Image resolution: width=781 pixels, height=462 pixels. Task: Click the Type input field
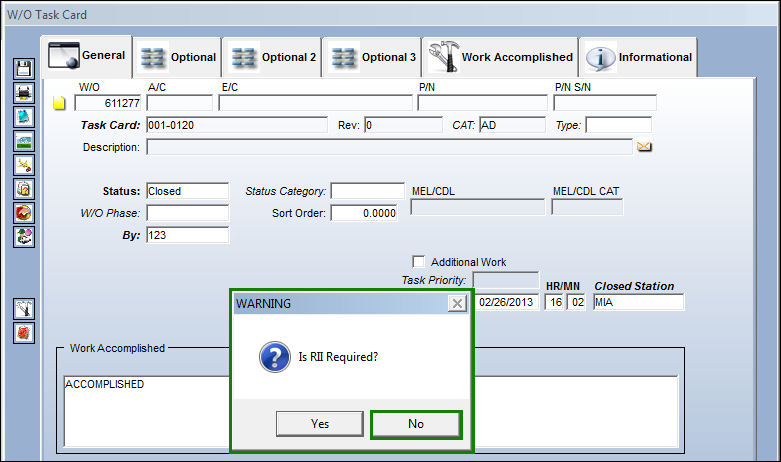(x=619, y=125)
